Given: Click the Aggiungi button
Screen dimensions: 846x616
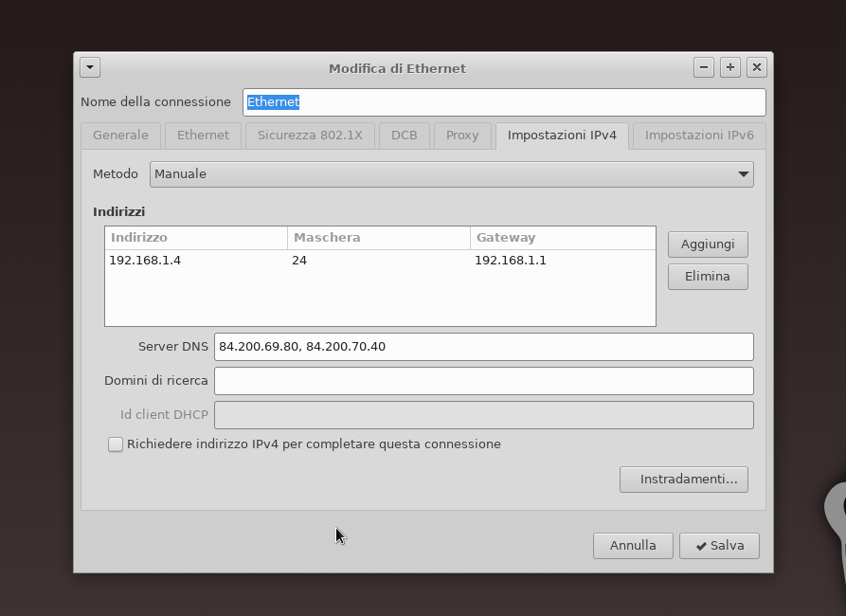Looking at the screenshot, I should [708, 245].
